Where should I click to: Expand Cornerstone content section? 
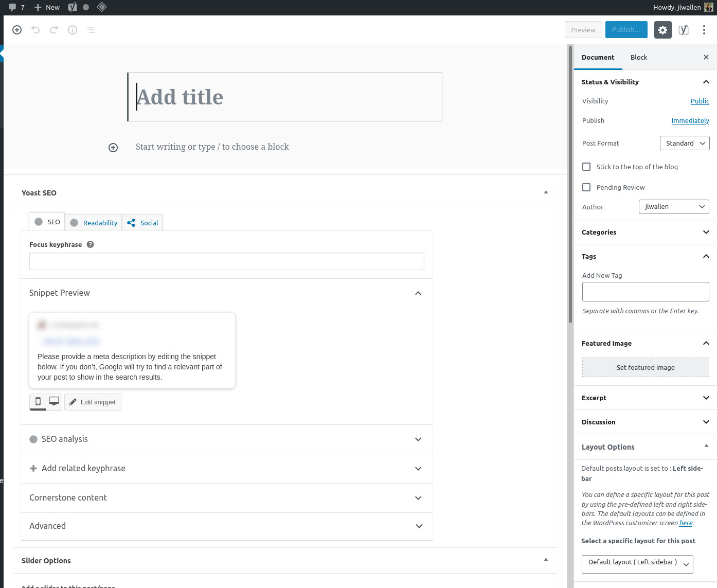[227, 498]
